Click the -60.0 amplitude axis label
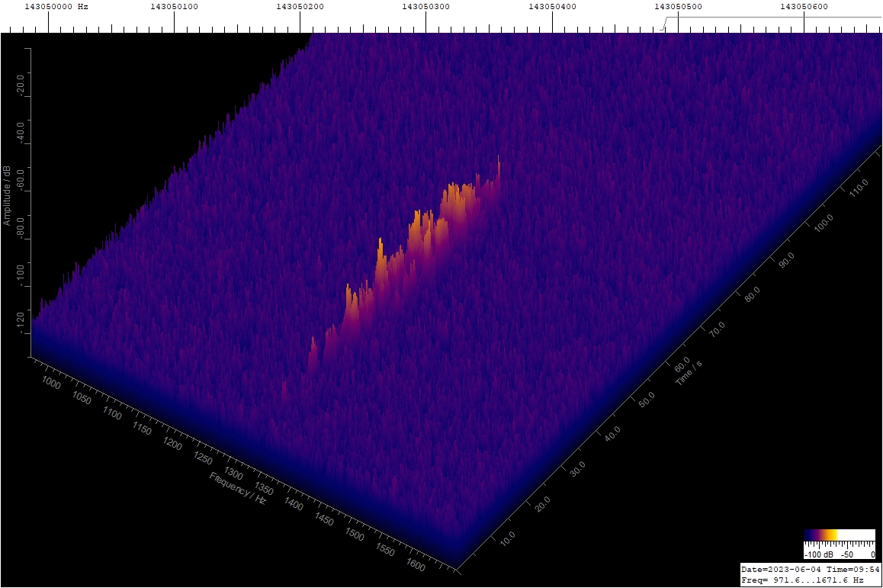 (x=21, y=181)
